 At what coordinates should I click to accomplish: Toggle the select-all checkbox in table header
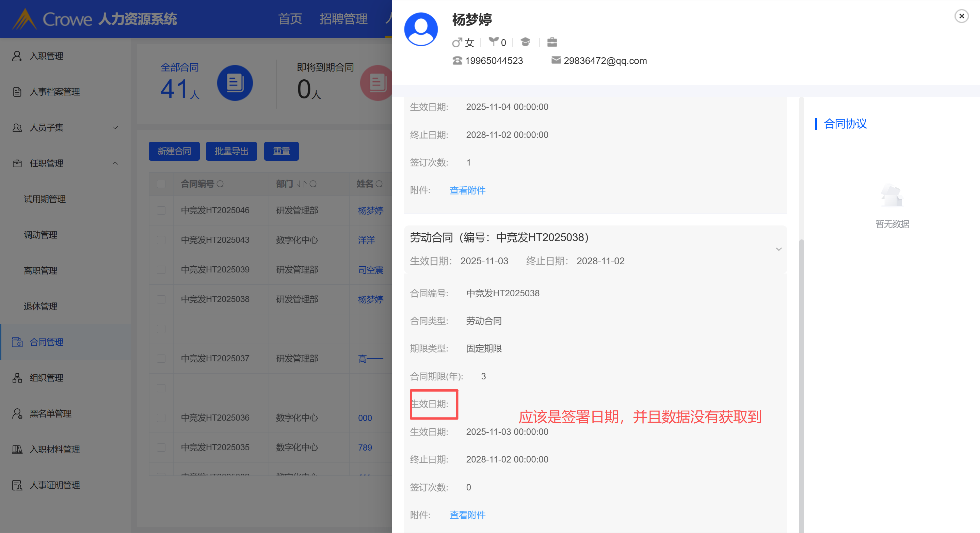(x=161, y=184)
